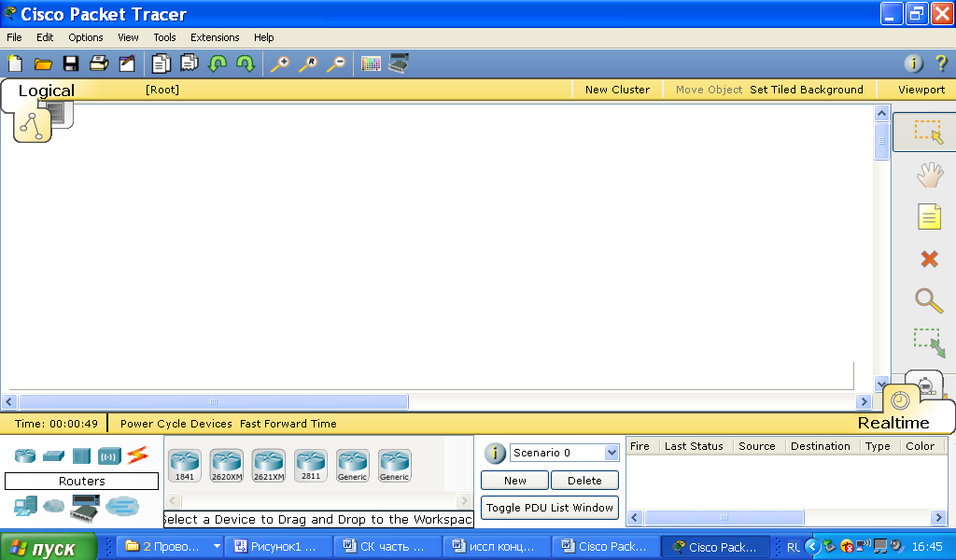The width and height of the screenshot is (956, 560).
Task: Click the Copy toolbar icon
Action: point(161,63)
